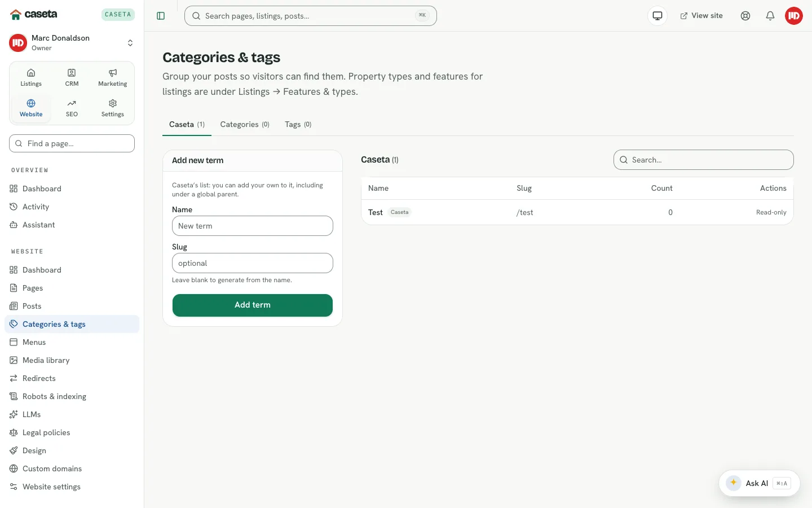Image resolution: width=812 pixels, height=508 pixels.
Task: Go to Listings module
Action: coord(31,78)
